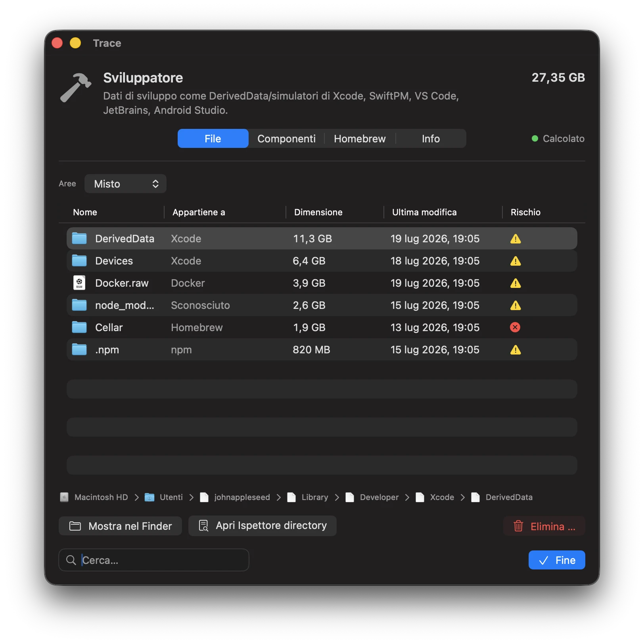
Task: Click the warning risk icon for .npm
Action: click(x=516, y=350)
